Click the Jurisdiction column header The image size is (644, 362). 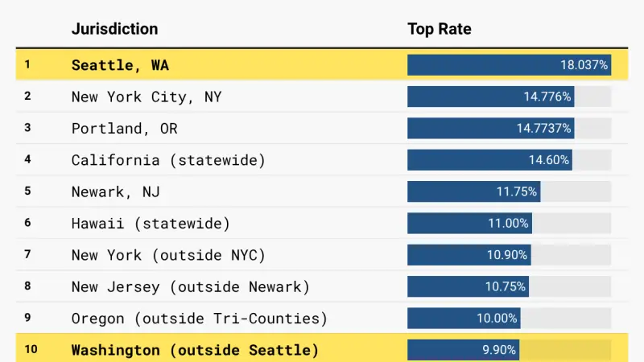point(114,30)
